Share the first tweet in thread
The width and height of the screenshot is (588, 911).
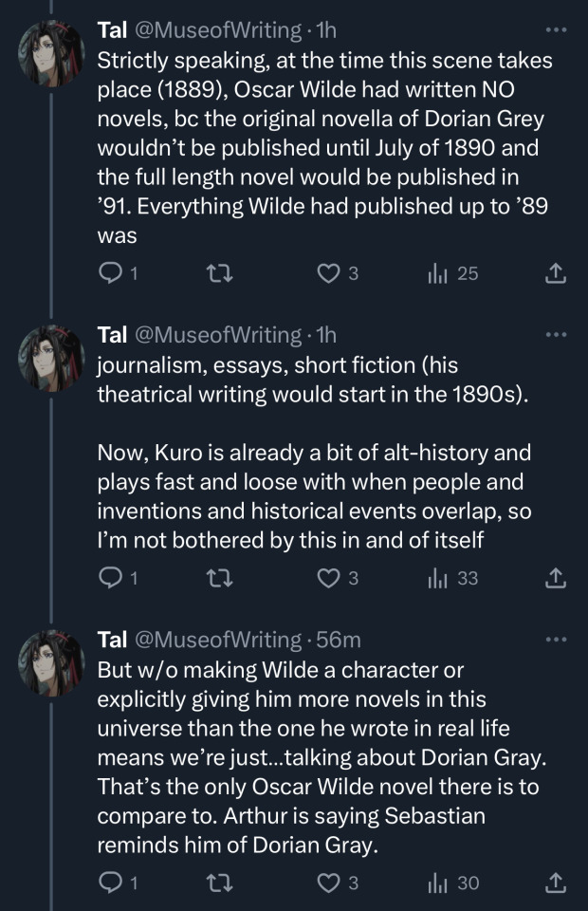click(x=557, y=274)
